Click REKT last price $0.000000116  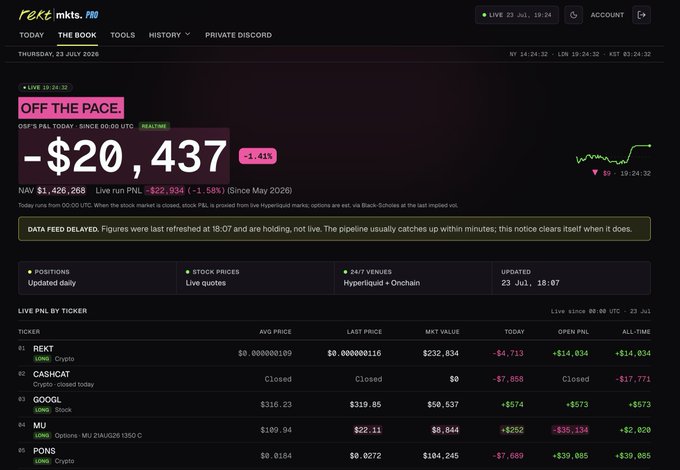tap(354, 353)
